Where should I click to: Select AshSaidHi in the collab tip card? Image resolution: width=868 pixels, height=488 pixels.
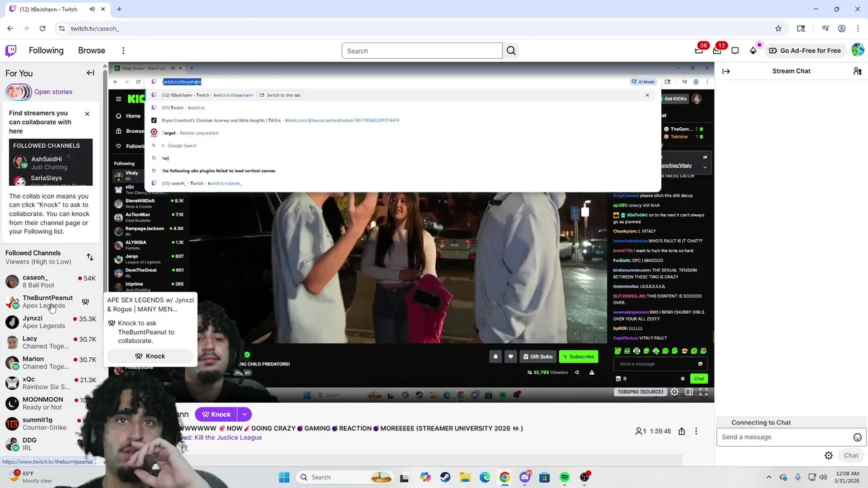pos(51,163)
